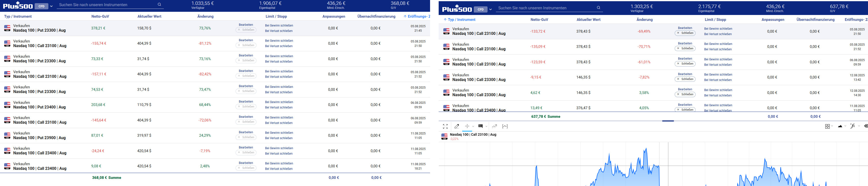
Task: Sort by Typ / Instrument in left window
Action: (x=18, y=16)
